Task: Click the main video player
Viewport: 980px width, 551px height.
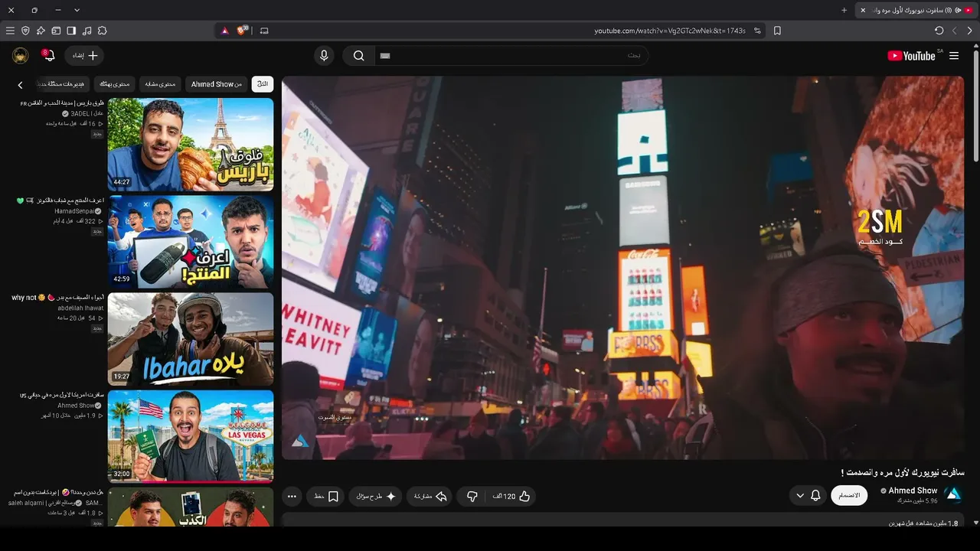Action: tap(623, 268)
